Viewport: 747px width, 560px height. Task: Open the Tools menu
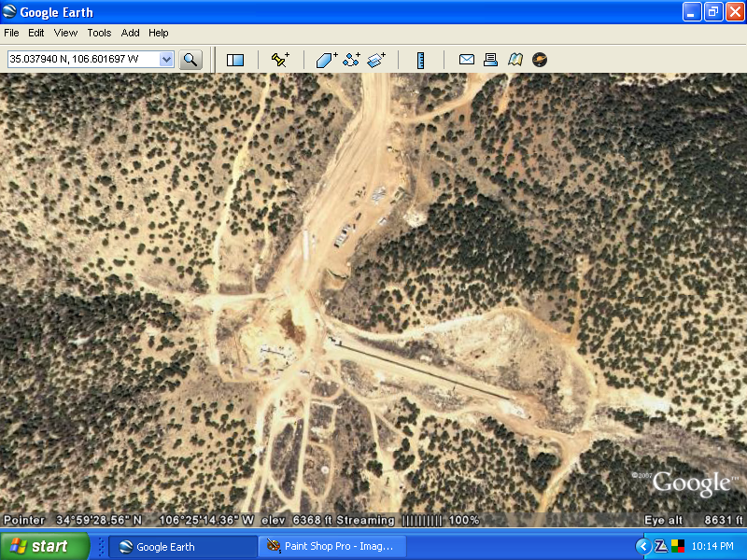(99, 33)
